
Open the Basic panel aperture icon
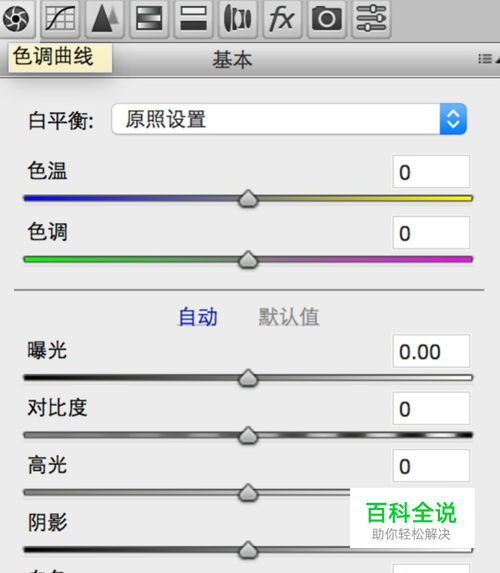(16, 18)
